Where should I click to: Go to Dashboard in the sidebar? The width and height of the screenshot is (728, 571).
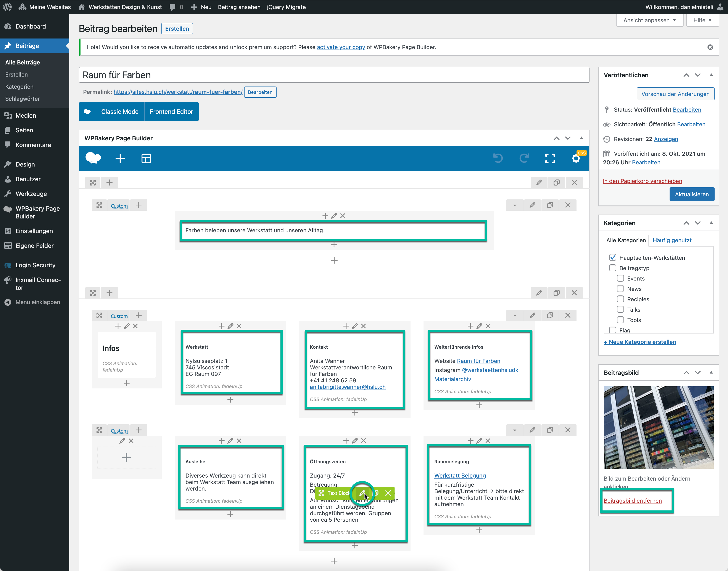pyautogui.click(x=31, y=26)
